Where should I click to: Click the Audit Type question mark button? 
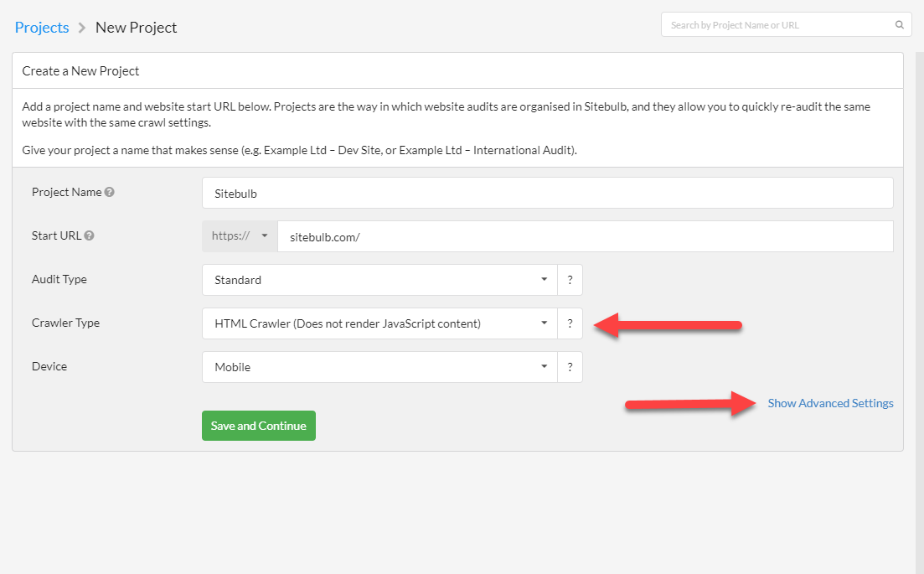(570, 280)
